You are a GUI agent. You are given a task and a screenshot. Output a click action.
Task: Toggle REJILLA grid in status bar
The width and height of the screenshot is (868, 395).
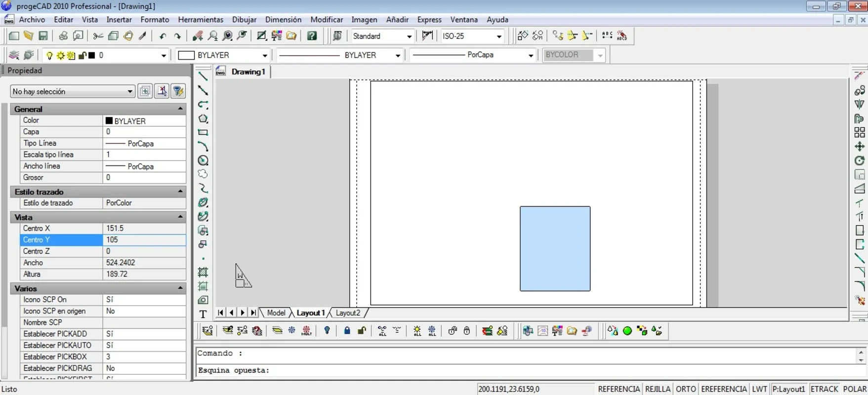(x=658, y=389)
